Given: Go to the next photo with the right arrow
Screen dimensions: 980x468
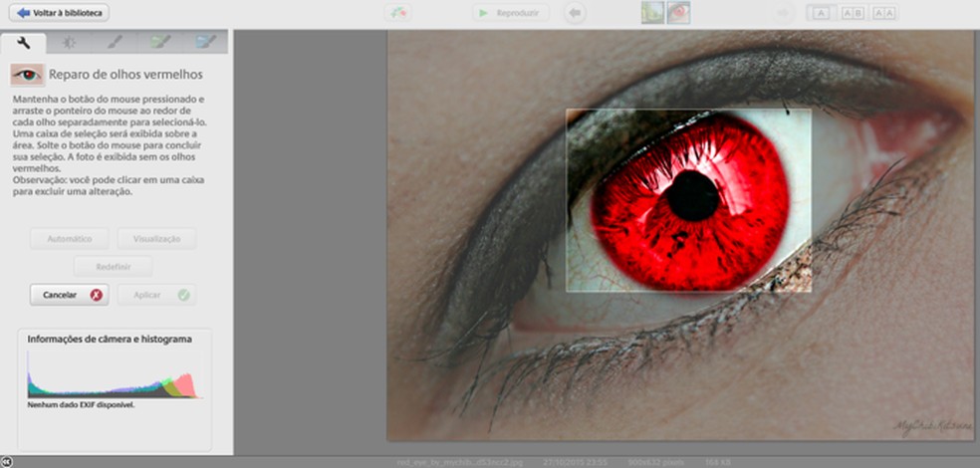Looking at the screenshot, I should [784, 13].
